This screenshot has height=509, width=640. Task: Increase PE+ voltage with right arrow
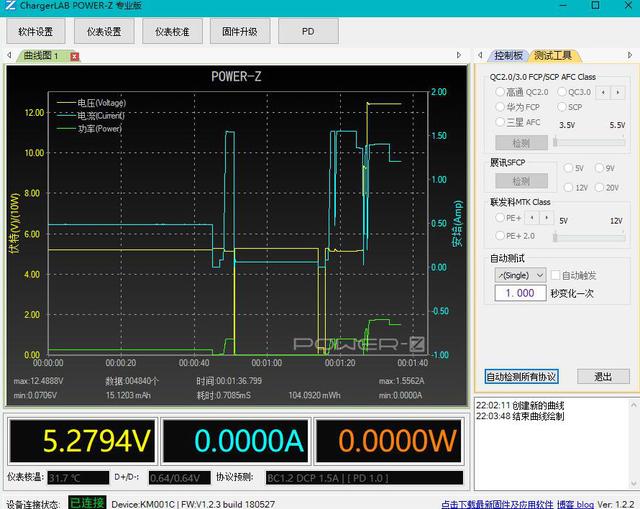(547, 218)
